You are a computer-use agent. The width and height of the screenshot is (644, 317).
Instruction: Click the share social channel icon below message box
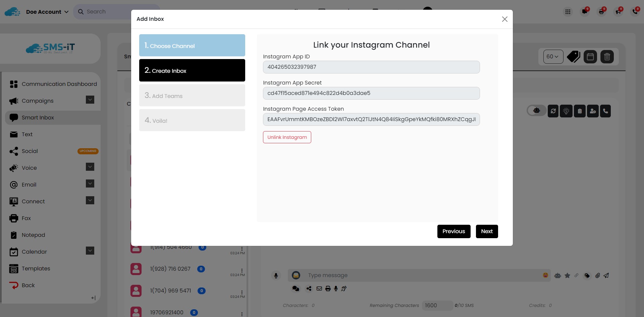pos(309,288)
